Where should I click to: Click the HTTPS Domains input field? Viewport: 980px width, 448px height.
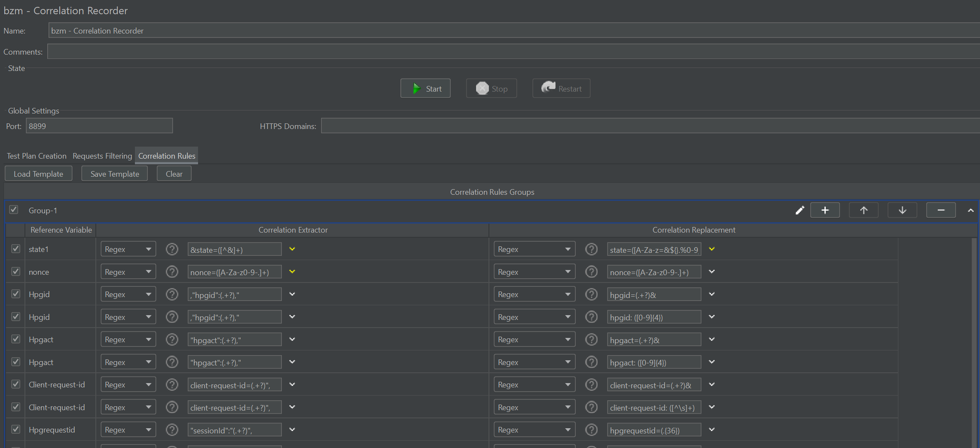coord(650,126)
